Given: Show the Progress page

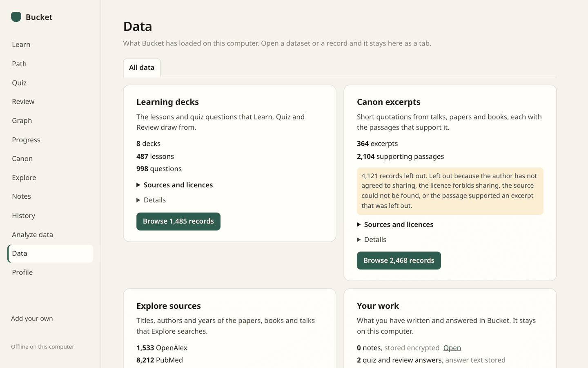Looking at the screenshot, I should click(50, 140).
